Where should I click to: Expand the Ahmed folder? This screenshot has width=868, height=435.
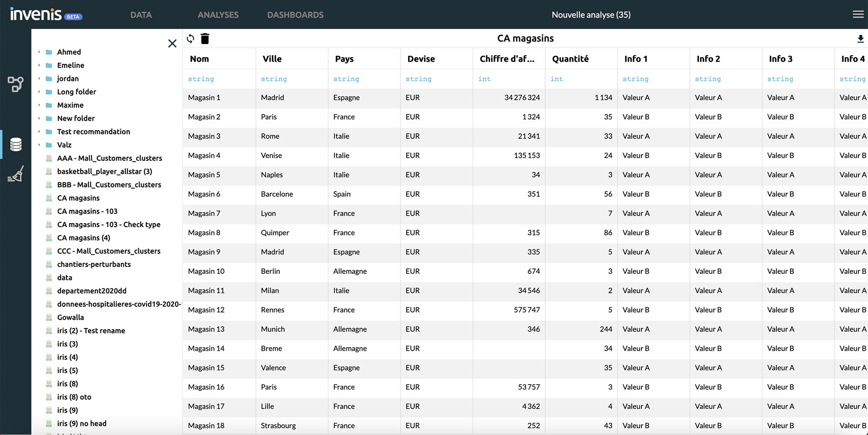click(x=39, y=52)
